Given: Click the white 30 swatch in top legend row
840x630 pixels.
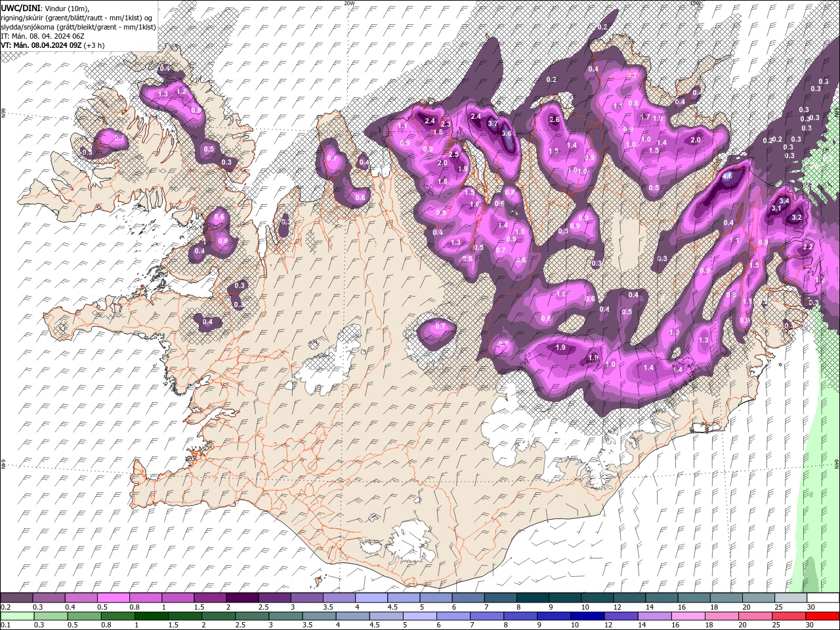Looking at the screenshot, I should (x=822, y=598).
